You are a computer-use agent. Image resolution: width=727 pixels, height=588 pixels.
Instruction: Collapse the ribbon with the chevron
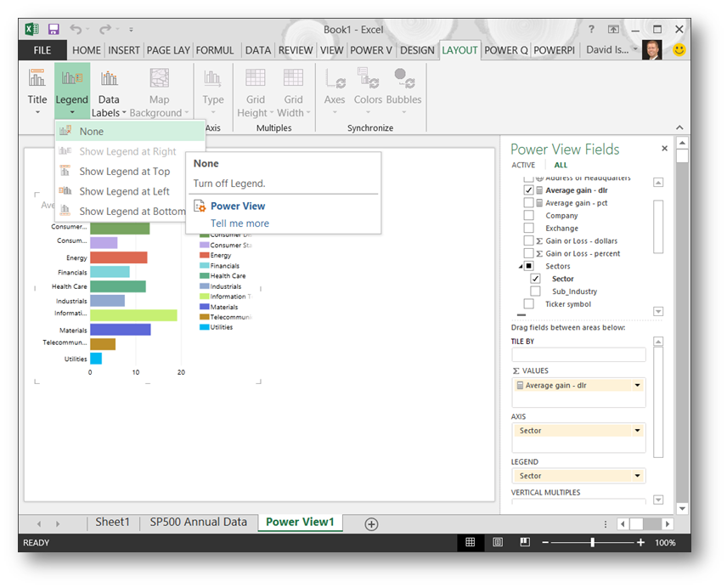point(679,127)
